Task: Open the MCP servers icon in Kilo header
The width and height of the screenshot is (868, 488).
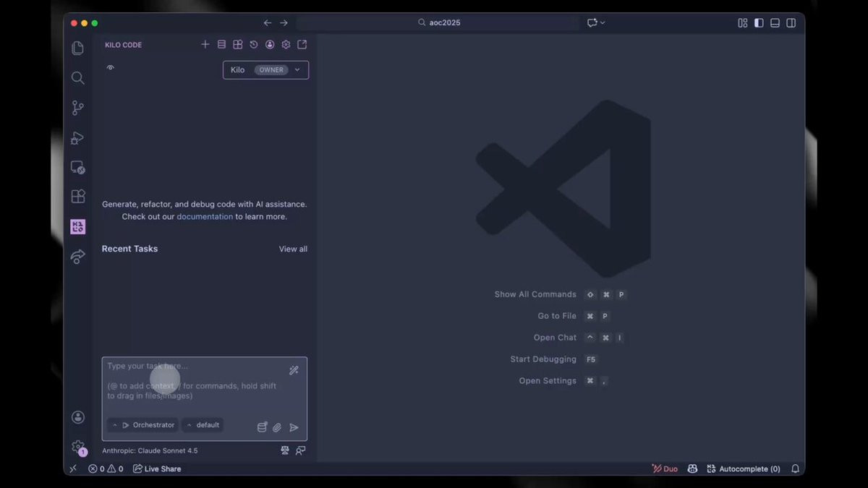Action: (x=221, y=44)
